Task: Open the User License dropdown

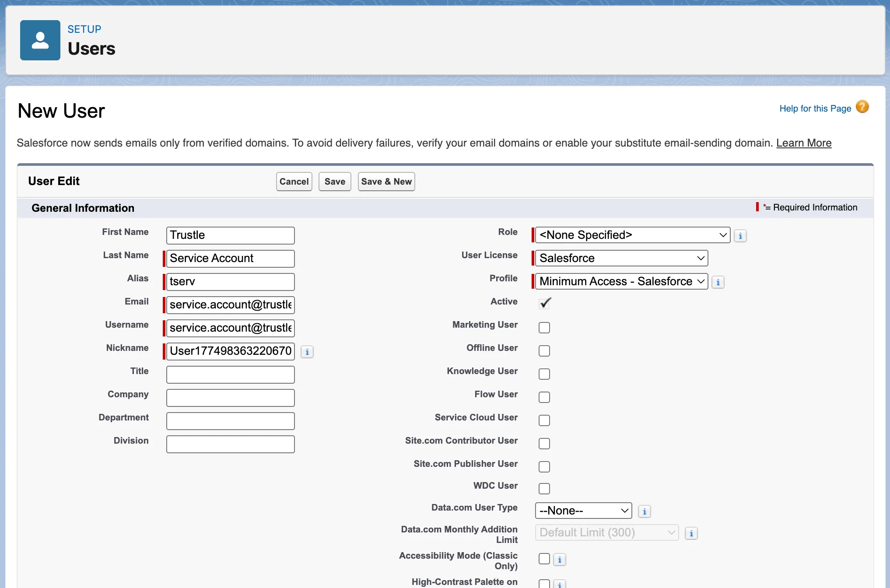Action: tap(622, 258)
